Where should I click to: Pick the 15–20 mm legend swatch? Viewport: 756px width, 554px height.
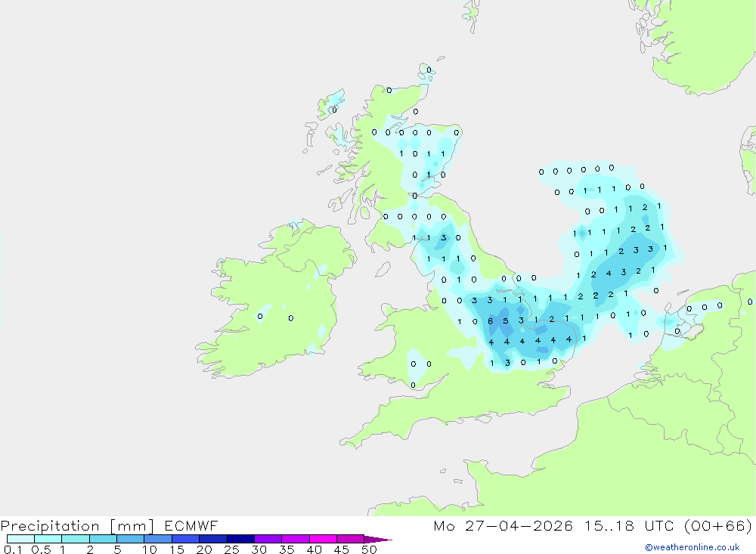point(185,539)
